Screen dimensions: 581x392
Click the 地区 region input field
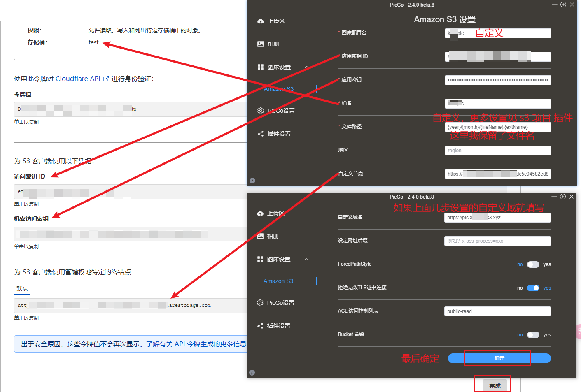click(497, 151)
